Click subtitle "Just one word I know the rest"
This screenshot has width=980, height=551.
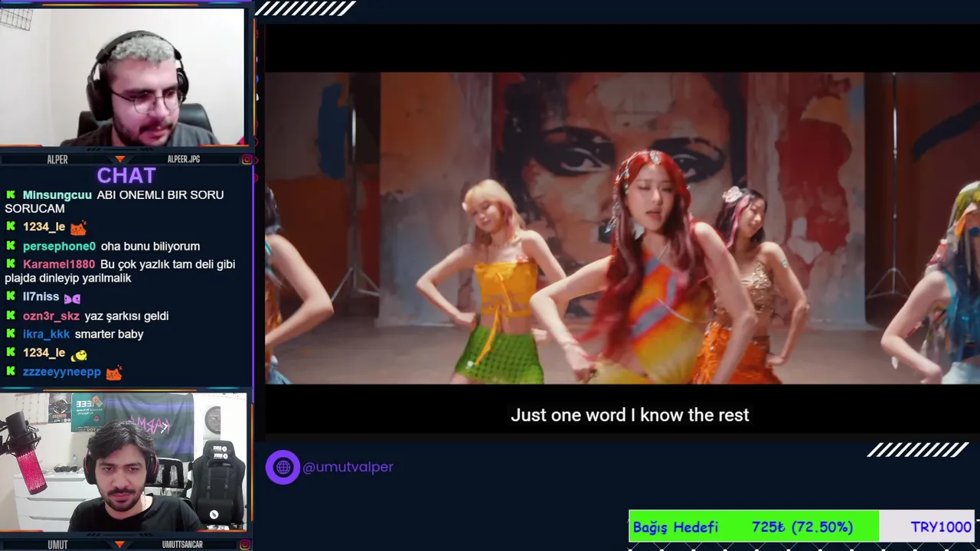click(629, 415)
